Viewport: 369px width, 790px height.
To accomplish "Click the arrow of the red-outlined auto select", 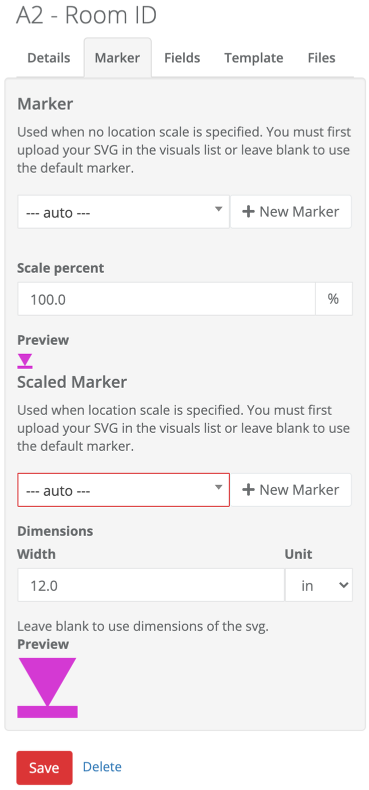I will (x=218, y=487).
